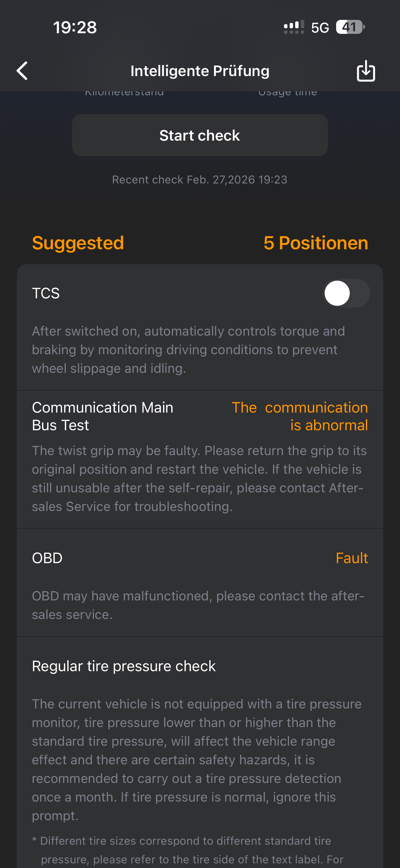Toggle the TCS switch
Viewport: 400px width, 868px height.
(x=346, y=293)
